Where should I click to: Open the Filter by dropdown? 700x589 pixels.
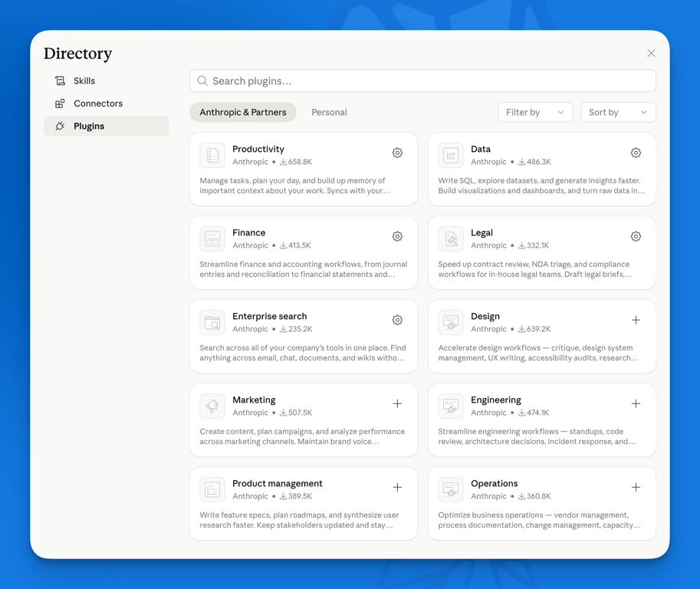535,112
